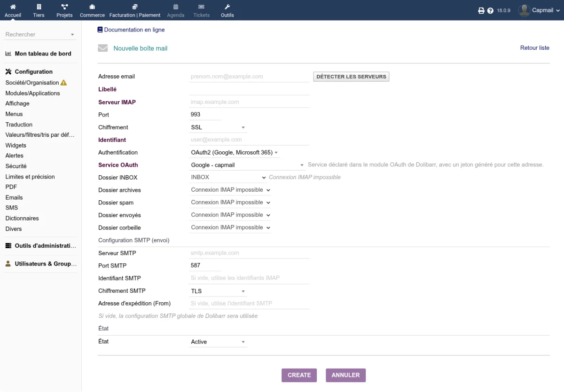Open Modules/Applications in the Configuration menu
This screenshot has height=392, width=564.
[33, 93]
